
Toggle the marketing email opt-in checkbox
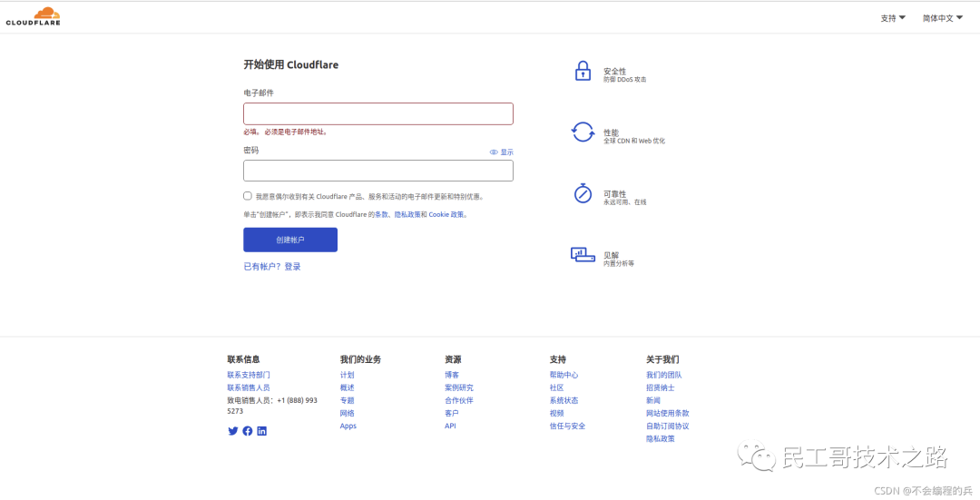[248, 196]
